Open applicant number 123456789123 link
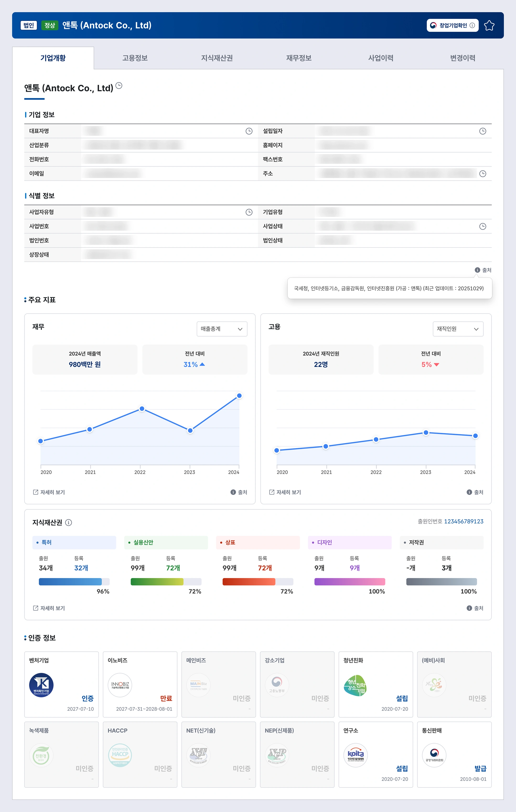516x812 pixels. (x=464, y=521)
